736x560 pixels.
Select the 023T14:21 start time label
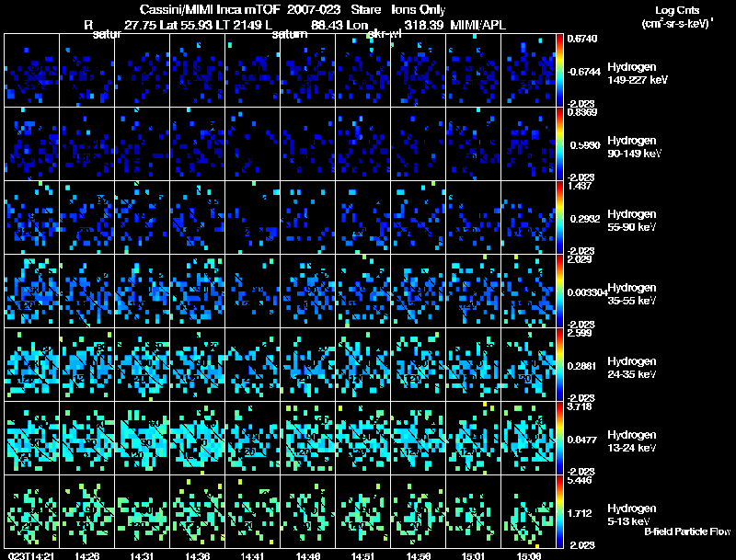(29, 554)
